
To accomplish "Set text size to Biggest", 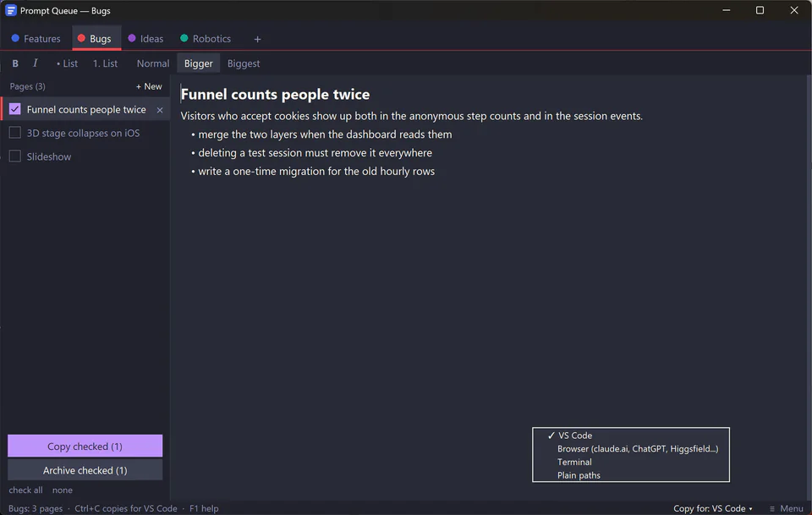I will click(244, 63).
